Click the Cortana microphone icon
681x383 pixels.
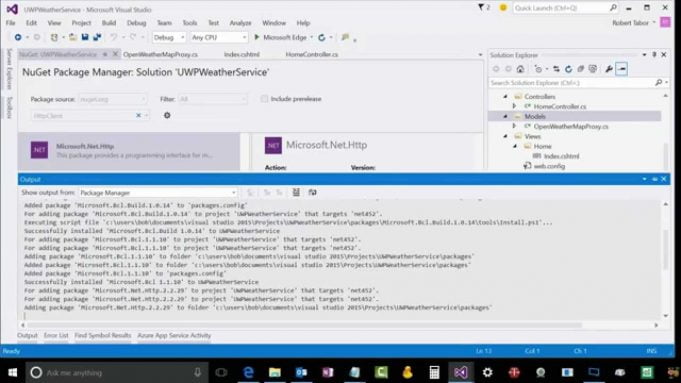tap(198, 373)
